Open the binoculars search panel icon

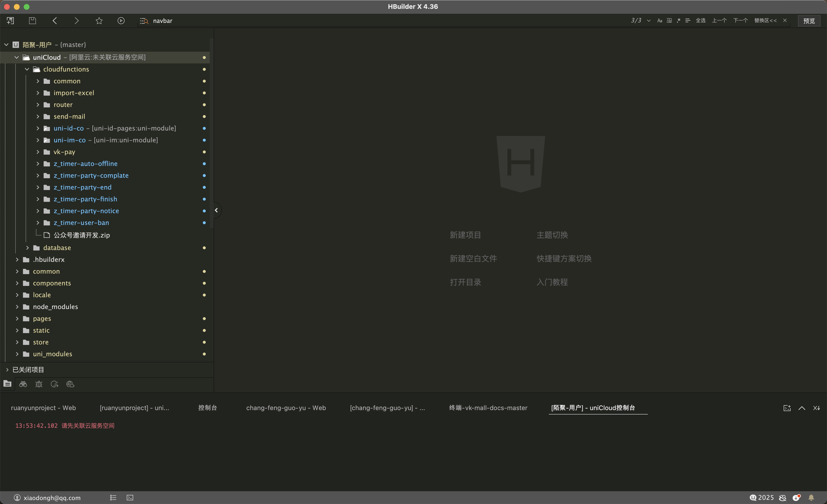point(23,384)
